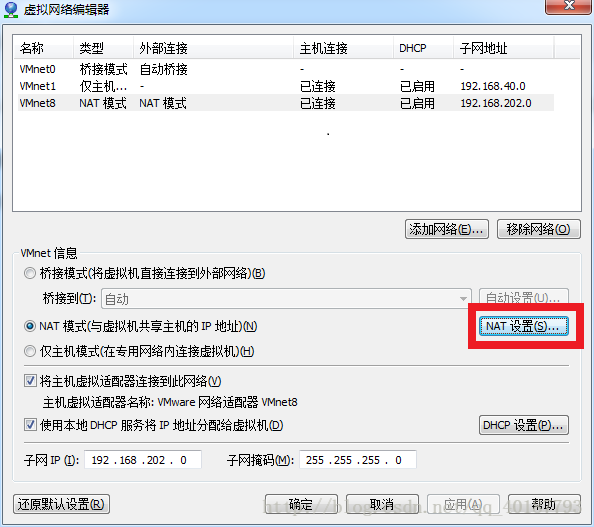The height and width of the screenshot is (527, 594).
Task: Click 移除网络(O) button
Action: (x=538, y=229)
